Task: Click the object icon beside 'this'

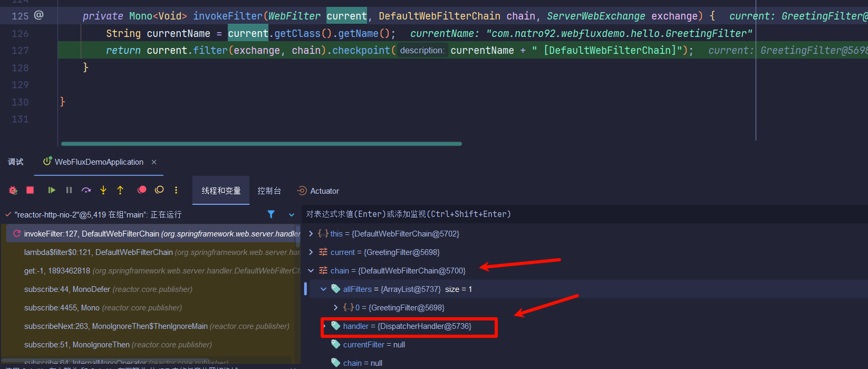Action: pyautogui.click(x=323, y=233)
